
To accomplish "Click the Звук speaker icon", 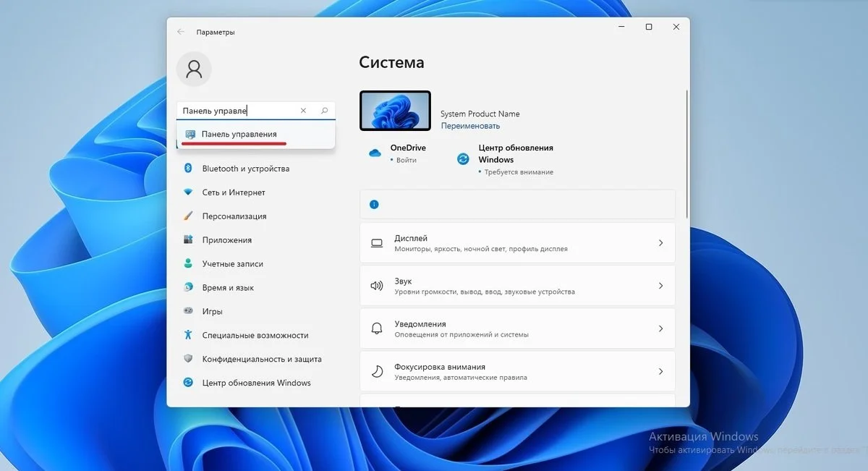I will pyautogui.click(x=376, y=286).
